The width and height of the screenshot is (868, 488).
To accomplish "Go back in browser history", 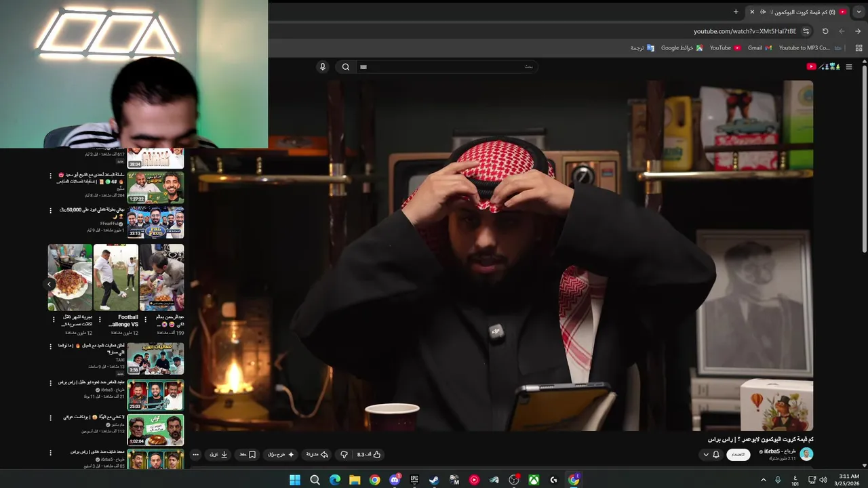I will [x=858, y=31].
